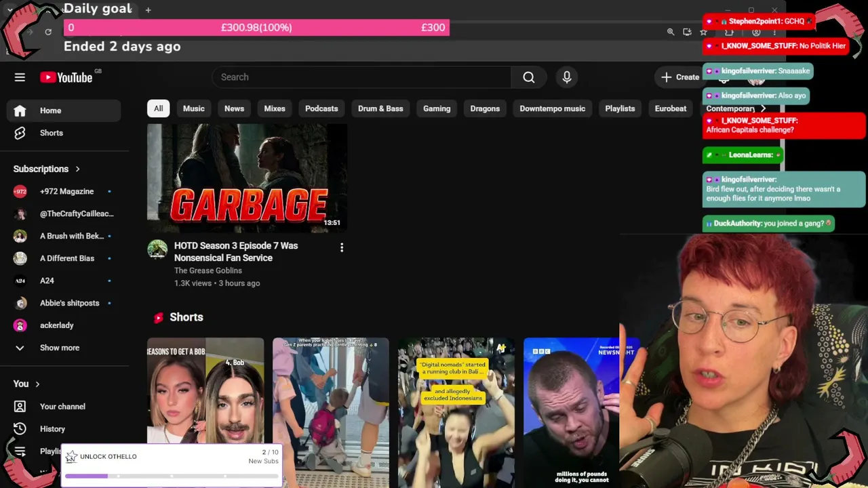
Task: Expand subscriptions with Show more
Action: 64,348
